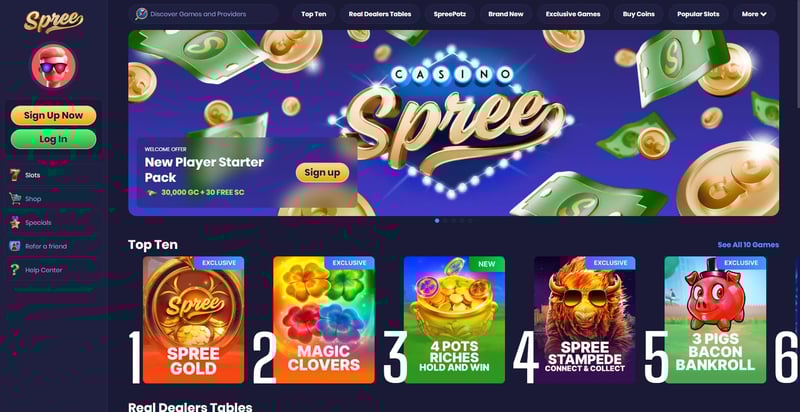Click the Spree logo in sidebar
This screenshot has width=800, height=412.
click(54, 21)
